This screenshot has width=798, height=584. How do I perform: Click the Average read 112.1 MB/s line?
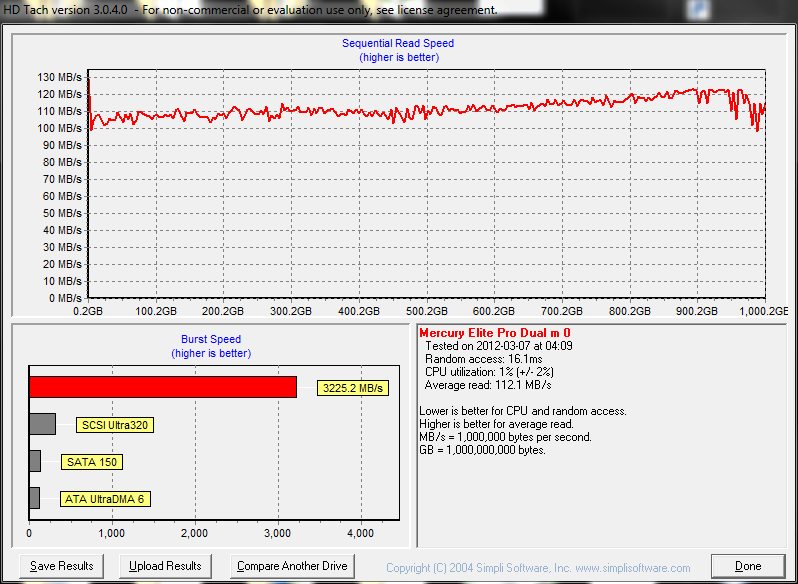click(488, 385)
